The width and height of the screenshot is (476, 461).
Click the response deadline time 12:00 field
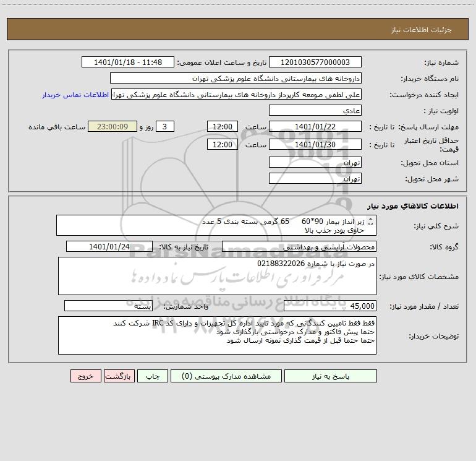(222, 126)
